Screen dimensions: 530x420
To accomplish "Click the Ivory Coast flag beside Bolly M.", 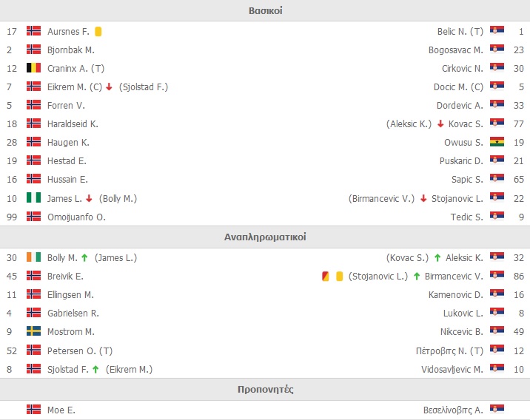I will (33, 257).
